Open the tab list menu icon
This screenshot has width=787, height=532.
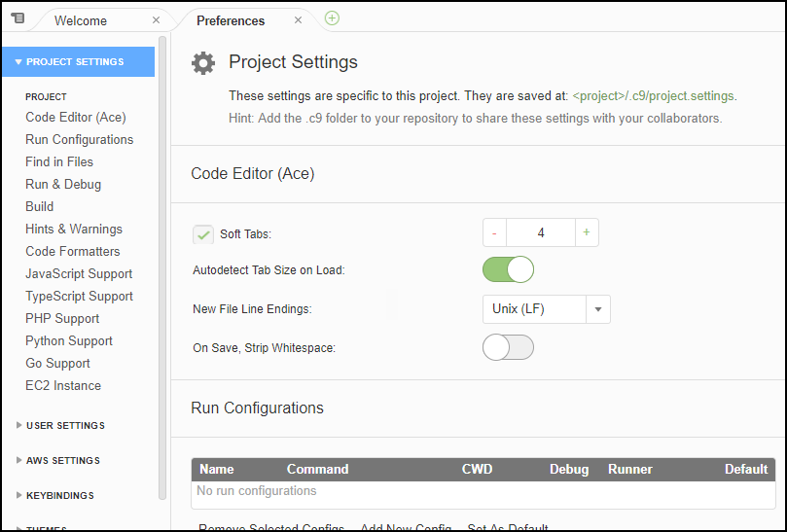tap(18, 18)
